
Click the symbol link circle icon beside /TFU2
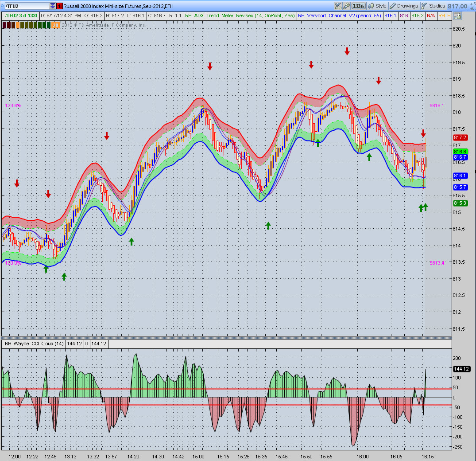[x=2, y=6]
